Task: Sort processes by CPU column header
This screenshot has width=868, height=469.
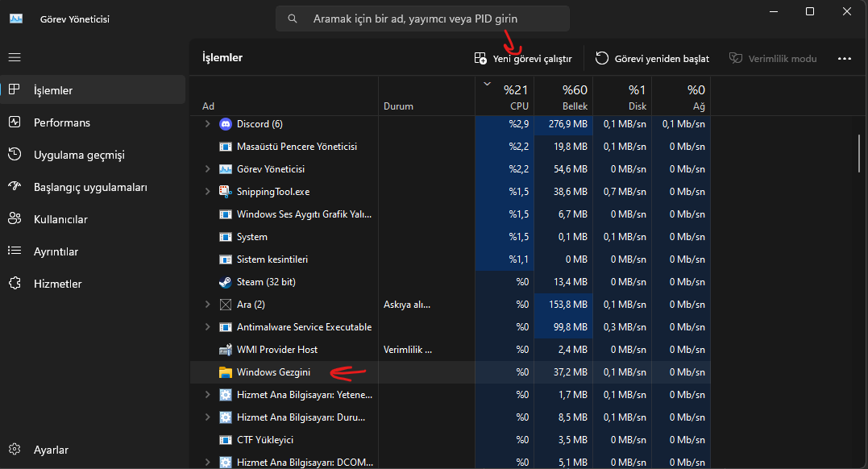Action: coord(505,97)
